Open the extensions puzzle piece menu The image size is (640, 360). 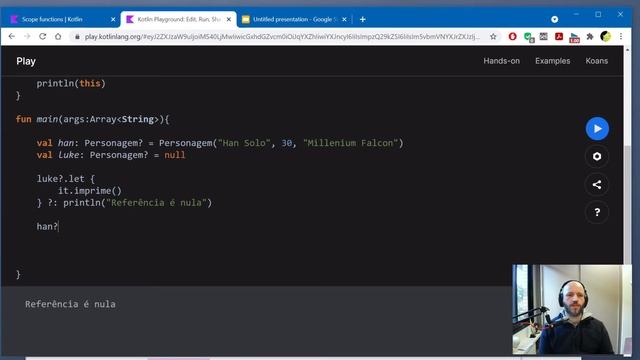pos(590,37)
